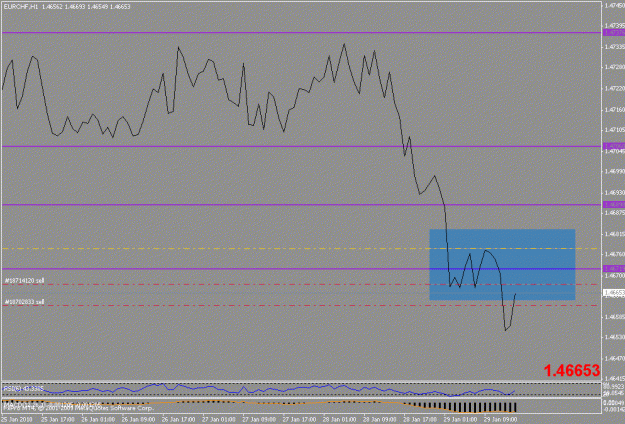Screen dimensions: 625x424
Task: Click the 1.46585 price scale label
Action: pyautogui.click(x=615, y=317)
